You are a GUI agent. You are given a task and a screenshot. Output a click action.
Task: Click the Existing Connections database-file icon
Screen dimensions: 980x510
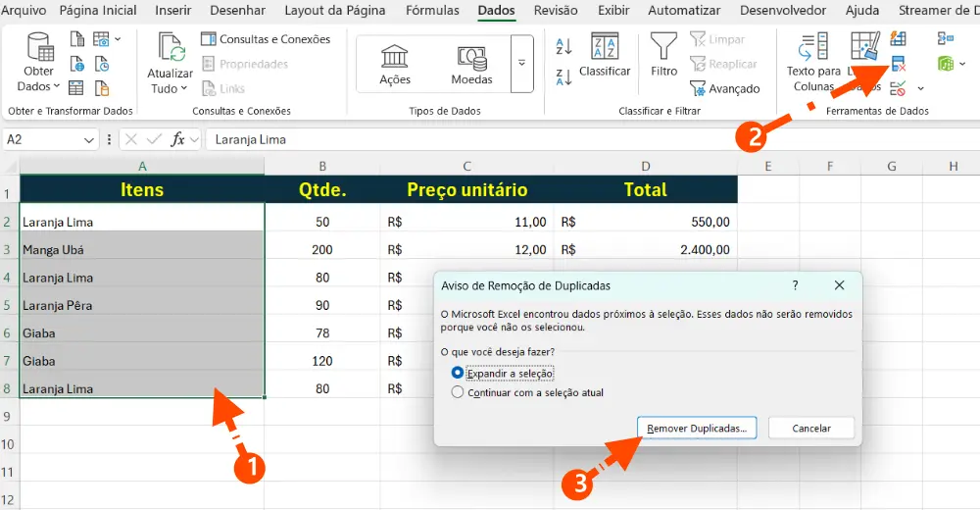click(x=101, y=88)
